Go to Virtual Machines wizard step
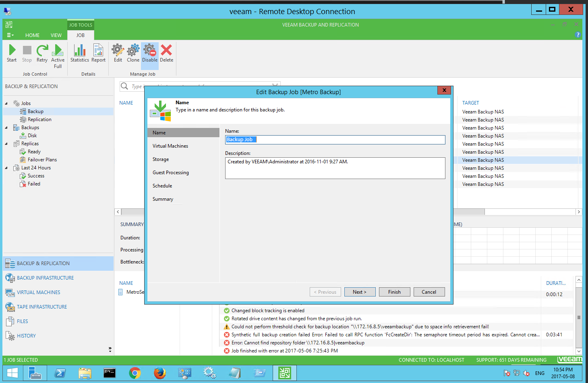 click(x=170, y=146)
